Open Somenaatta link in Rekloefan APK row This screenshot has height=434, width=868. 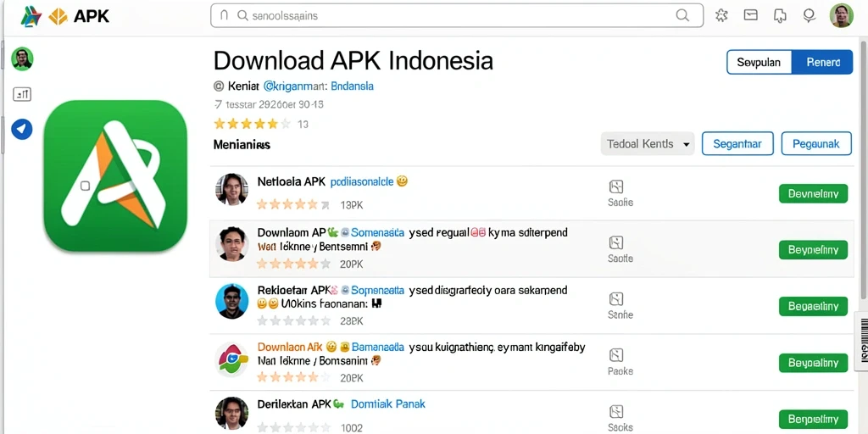coord(377,290)
